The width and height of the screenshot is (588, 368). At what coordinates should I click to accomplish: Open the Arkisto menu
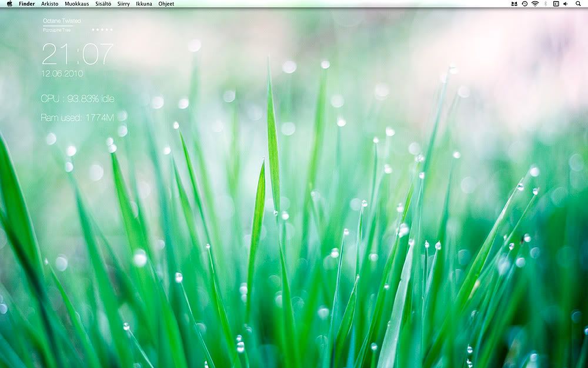tap(50, 4)
